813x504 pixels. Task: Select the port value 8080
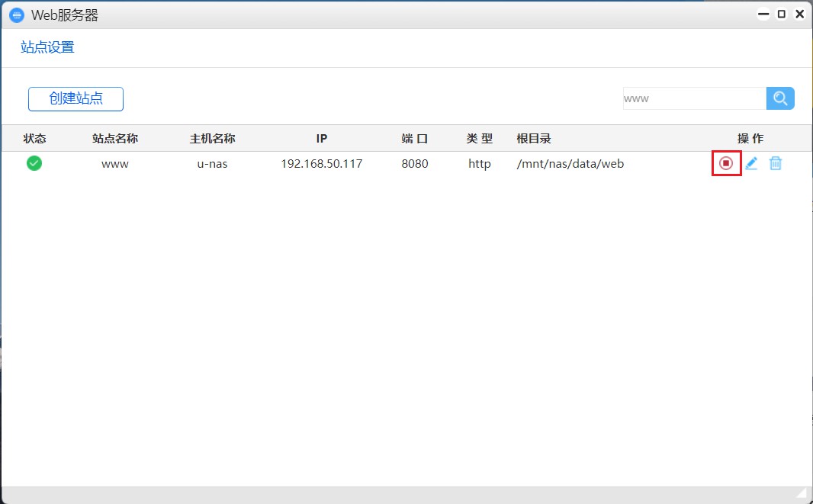point(414,163)
